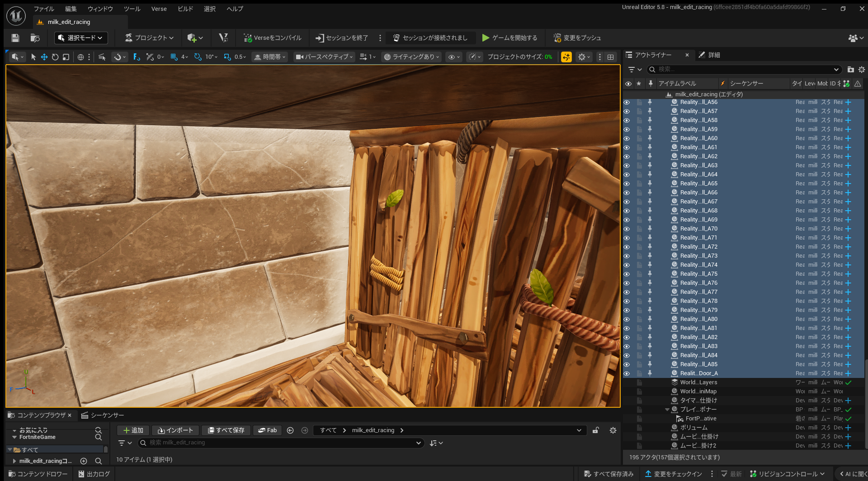Click the Outliner search field

coord(744,69)
